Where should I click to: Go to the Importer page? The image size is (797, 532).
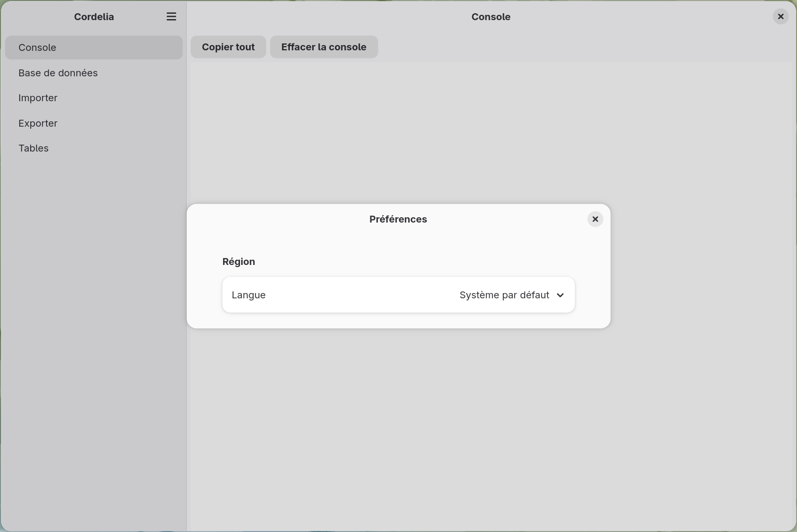(x=94, y=97)
